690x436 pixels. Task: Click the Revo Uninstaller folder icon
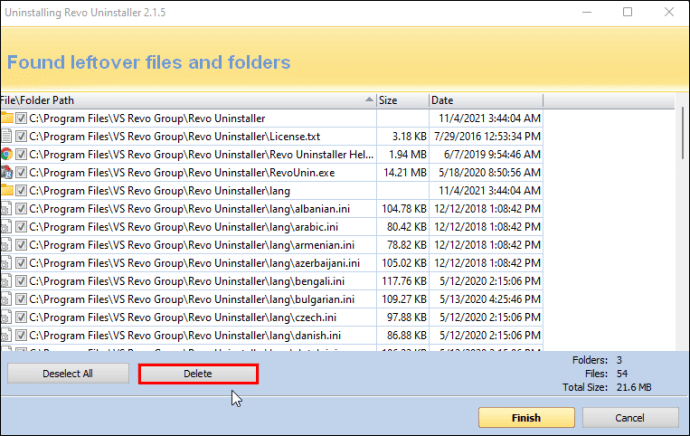(7, 118)
